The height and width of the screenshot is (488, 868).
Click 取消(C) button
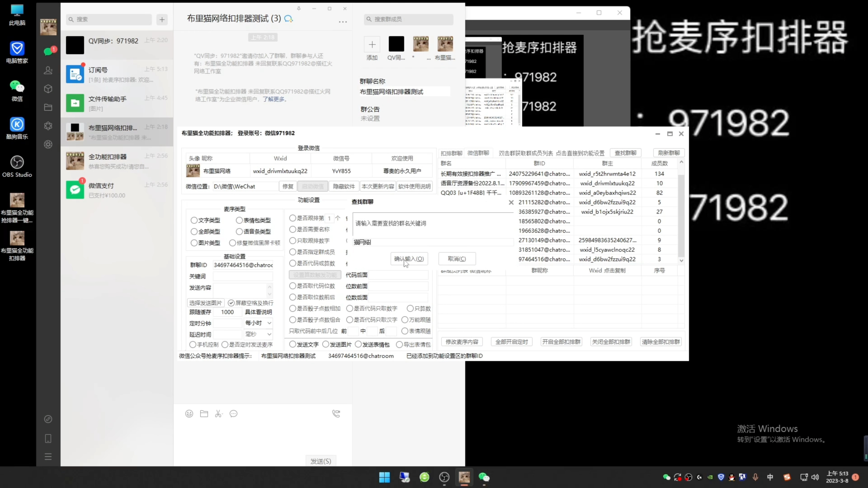point(457,259)
